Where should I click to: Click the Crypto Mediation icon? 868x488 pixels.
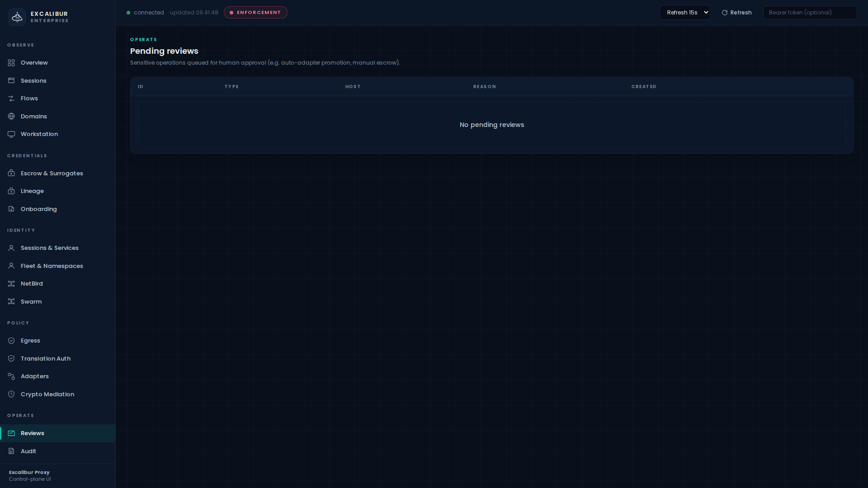pyautogui.click(x=11, y=394)
